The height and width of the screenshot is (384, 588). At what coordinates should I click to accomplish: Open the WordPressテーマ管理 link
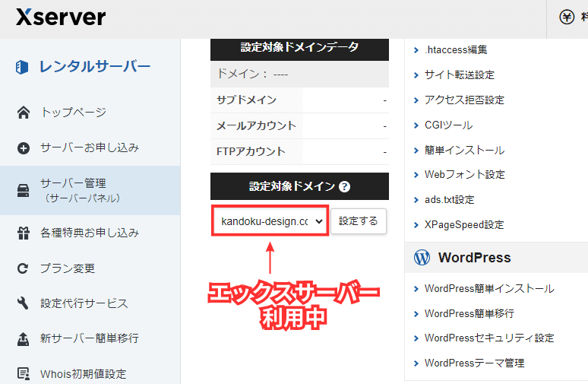[474, 363]
